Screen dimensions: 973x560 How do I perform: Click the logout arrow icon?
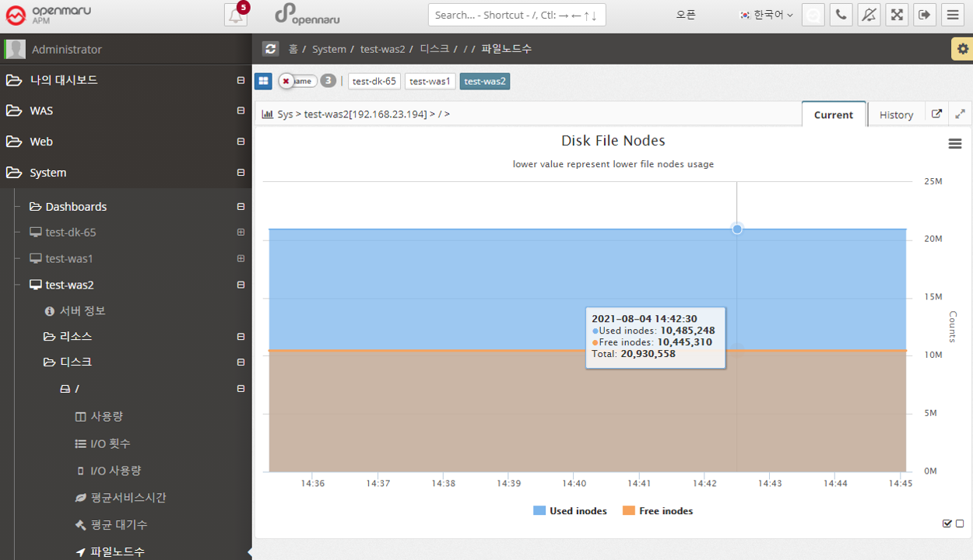924,15
